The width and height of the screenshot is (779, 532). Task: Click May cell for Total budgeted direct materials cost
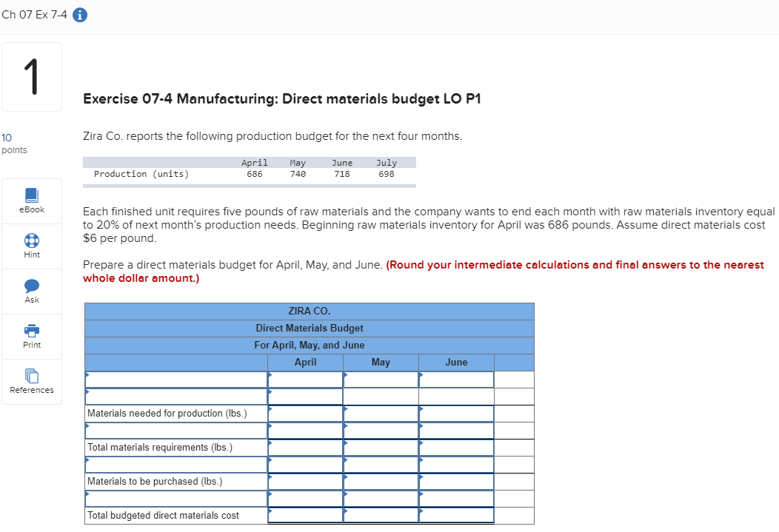(x=381, y=515)
